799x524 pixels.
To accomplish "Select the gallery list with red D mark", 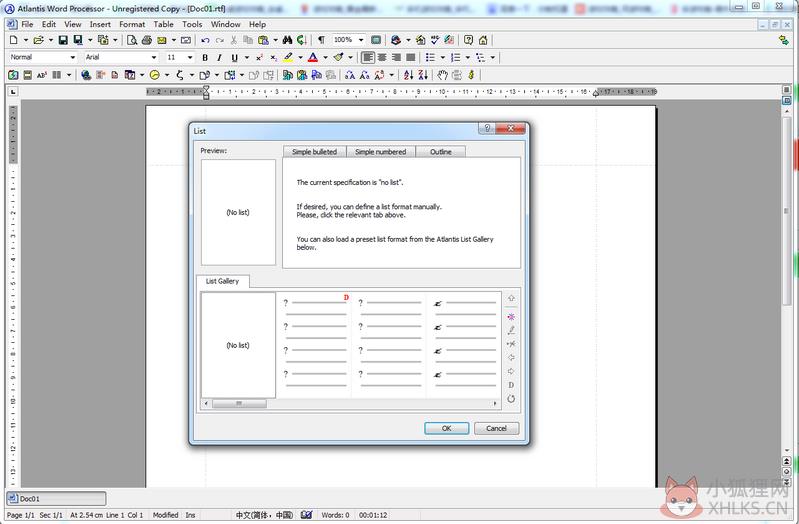I will pos(314,344).
